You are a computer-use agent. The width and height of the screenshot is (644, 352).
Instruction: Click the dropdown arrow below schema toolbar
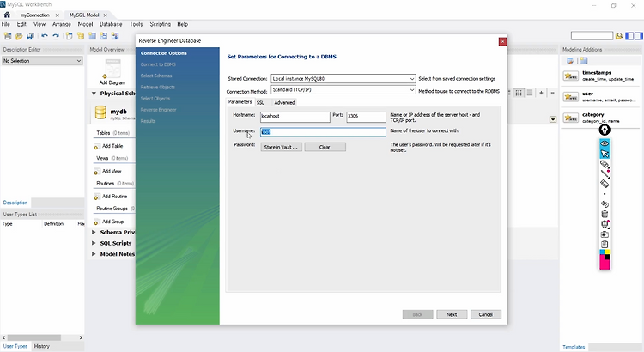553,119
